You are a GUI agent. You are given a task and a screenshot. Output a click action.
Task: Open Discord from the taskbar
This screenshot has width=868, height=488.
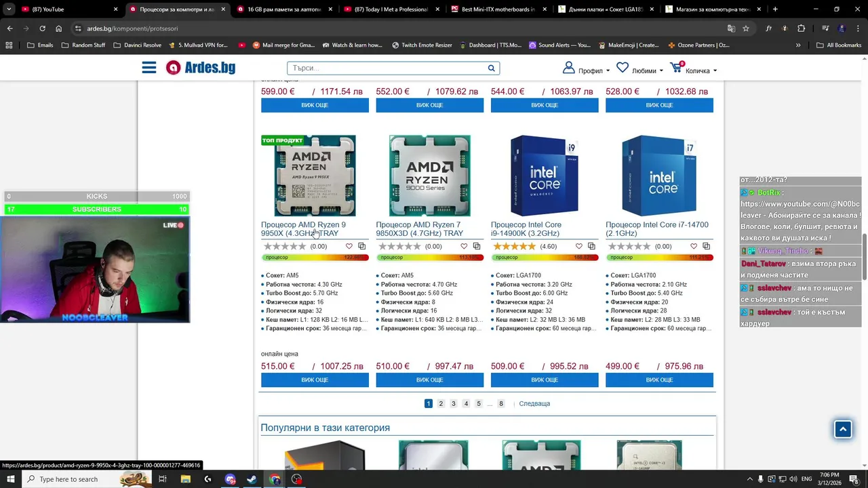coord(230,479)
